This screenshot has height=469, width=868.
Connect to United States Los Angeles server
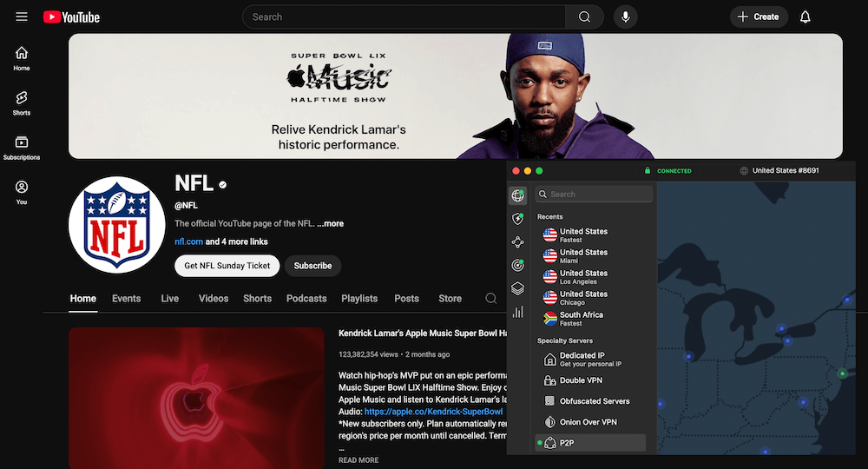pos(590,277)
